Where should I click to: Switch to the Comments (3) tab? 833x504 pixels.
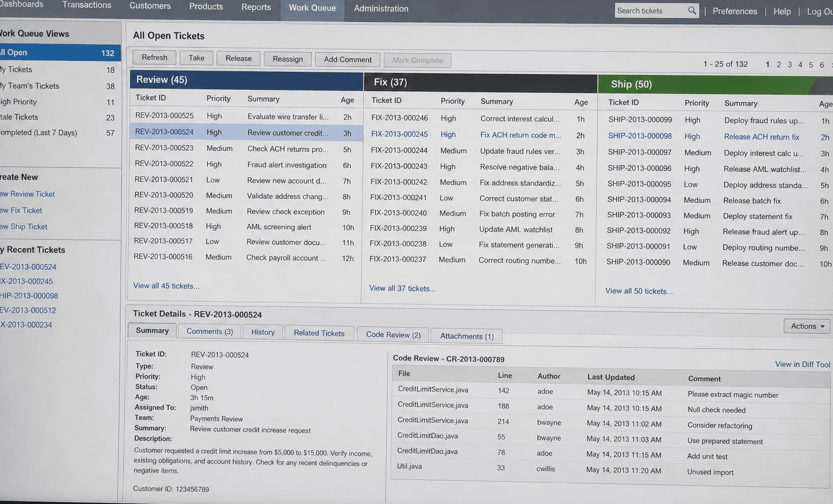coord(209,331)
